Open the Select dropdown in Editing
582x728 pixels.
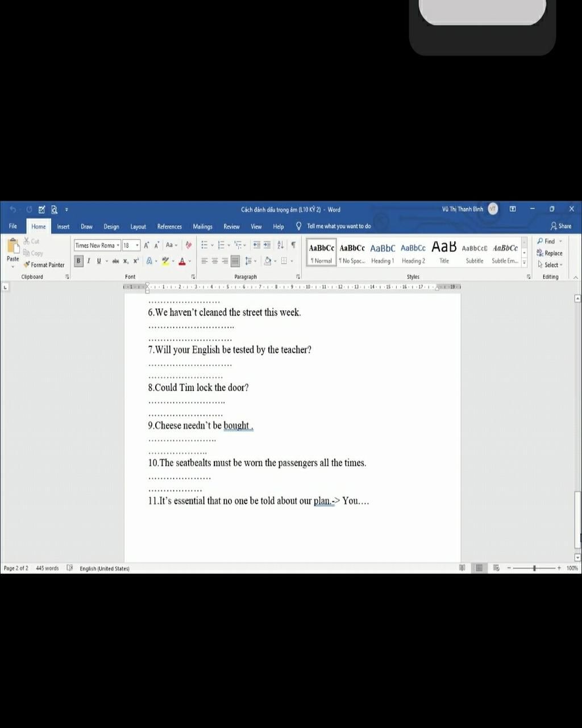tap(550, 264)
